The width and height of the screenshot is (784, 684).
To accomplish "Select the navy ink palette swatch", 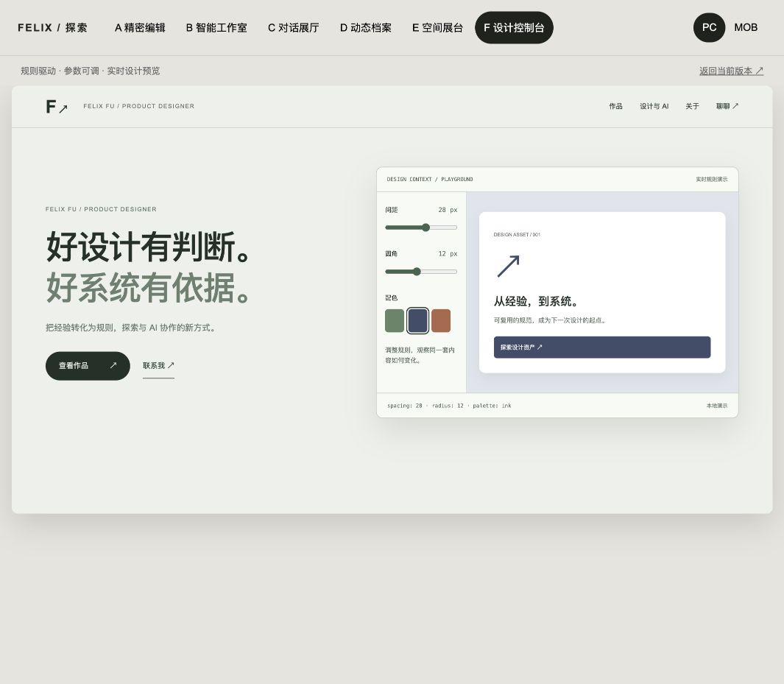I will 417,320.
